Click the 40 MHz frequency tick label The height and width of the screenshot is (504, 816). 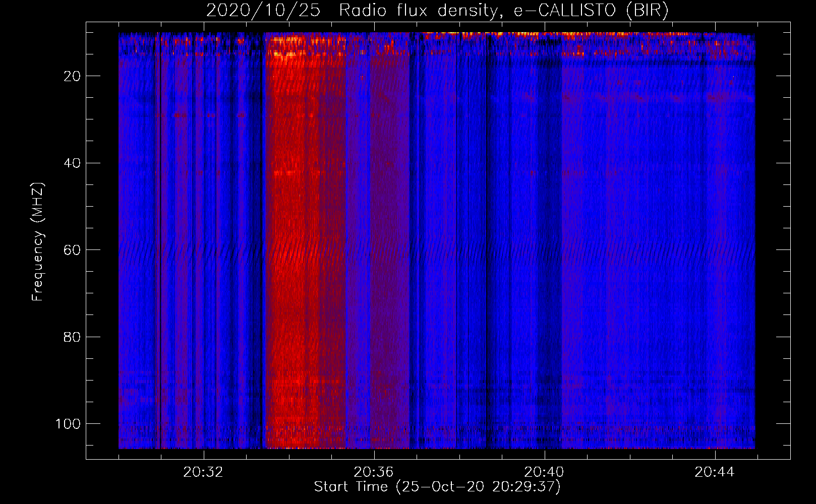[x=72, y=163]
